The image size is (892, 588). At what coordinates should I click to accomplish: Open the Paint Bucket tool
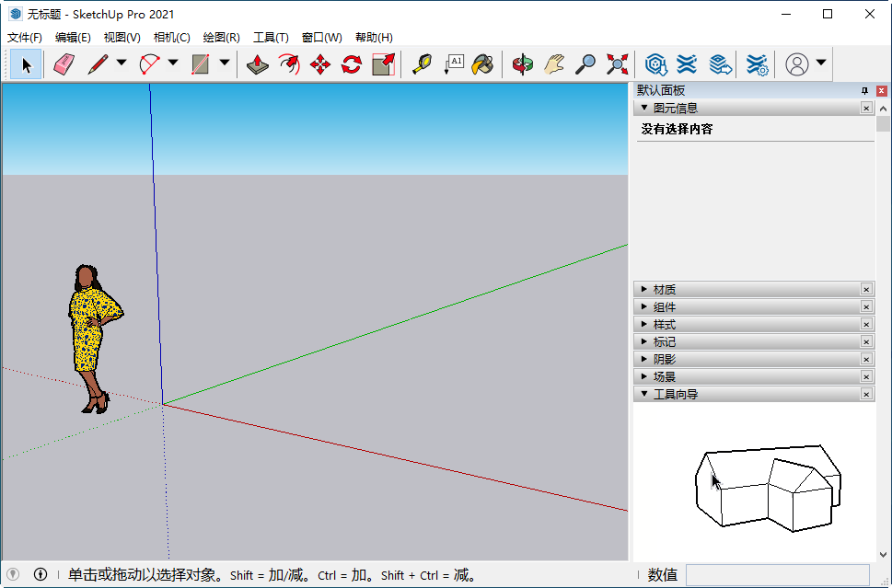tap(483, 63)
